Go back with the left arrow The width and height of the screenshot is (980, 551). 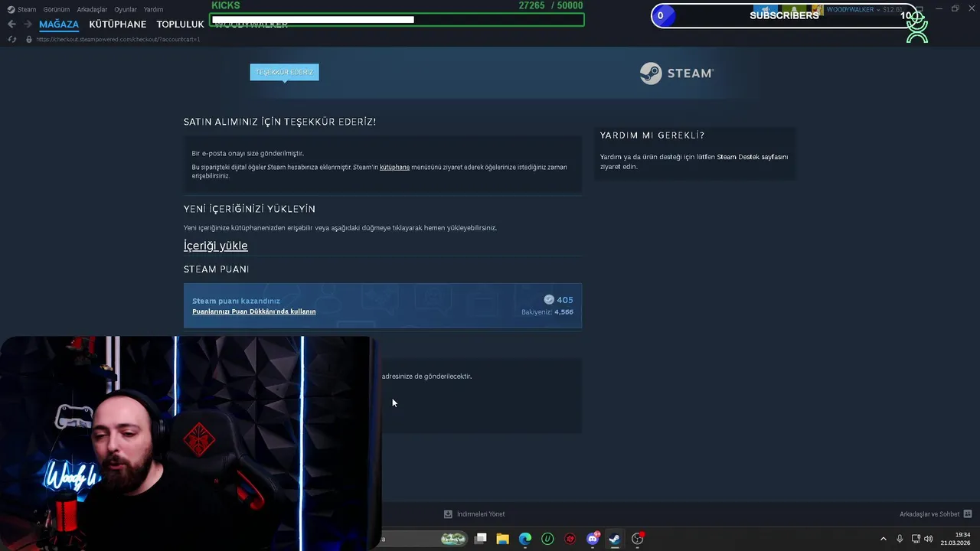[x=11, y=24]
